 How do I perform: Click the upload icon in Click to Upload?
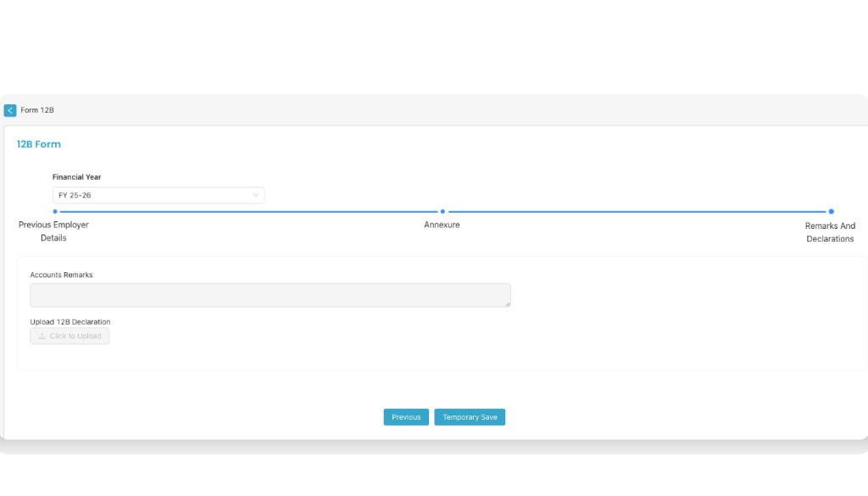tap(41, 336)
